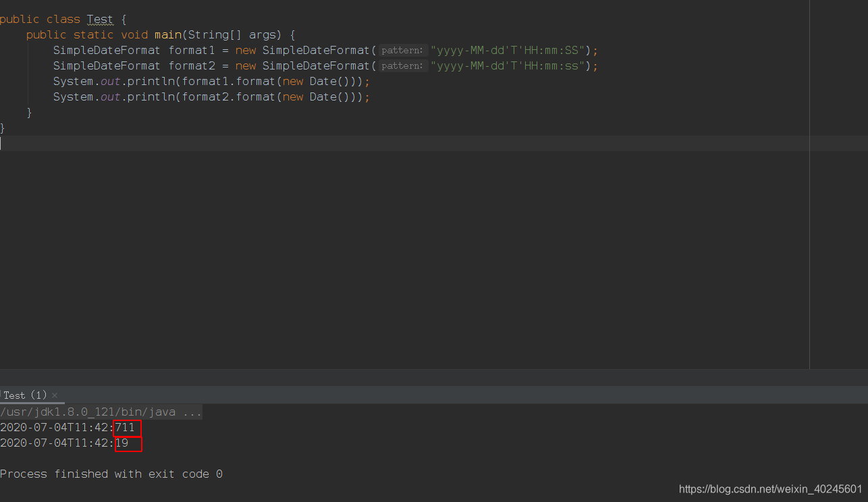Click the "pattern:" hint on the format1 line
The image size is (868, 502).
pyautogui.click(x=403, y=51)
